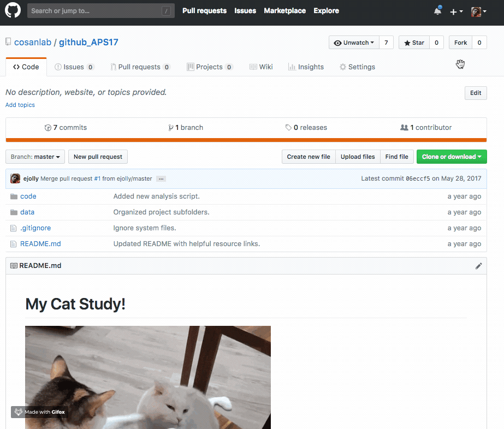Screen dimensions: 504x429
Task: Open the Settings tab
Action: 357,67
